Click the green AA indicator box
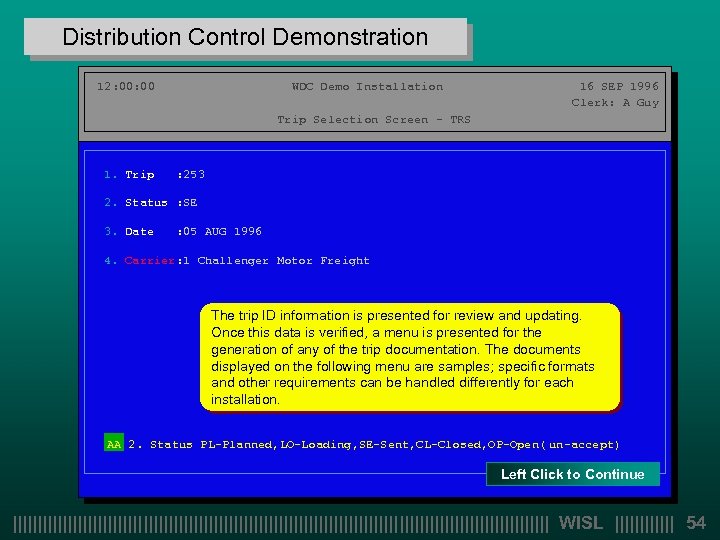This screenshot has height=540, width=720. pos(114,442)
